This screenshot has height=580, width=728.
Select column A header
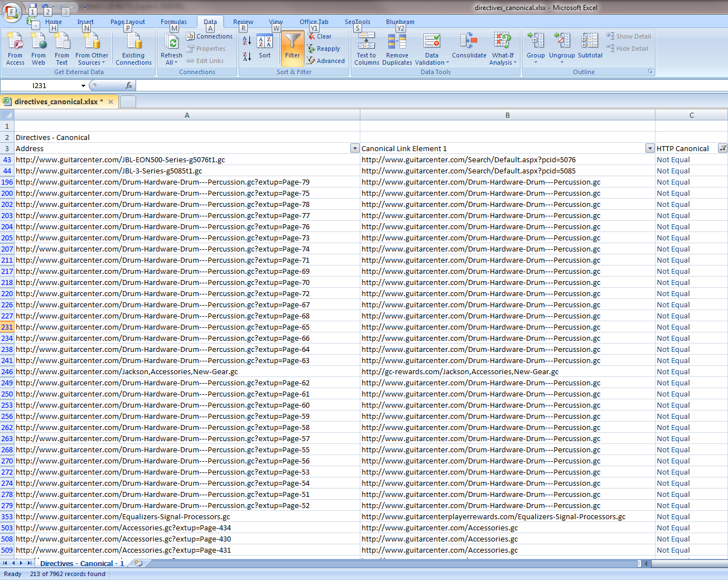click(x=187, y=115)
